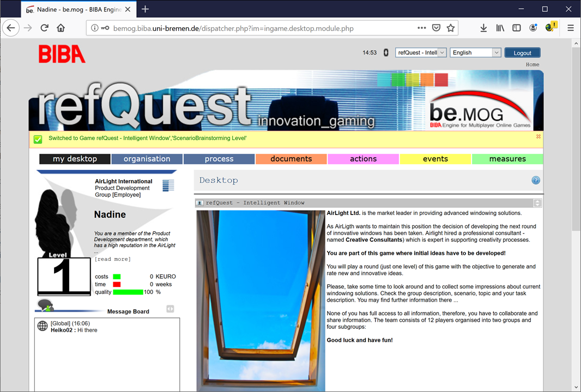Show site information icon in address bar
This screenshot has width=581, height=392.
(x=95, y=28)
